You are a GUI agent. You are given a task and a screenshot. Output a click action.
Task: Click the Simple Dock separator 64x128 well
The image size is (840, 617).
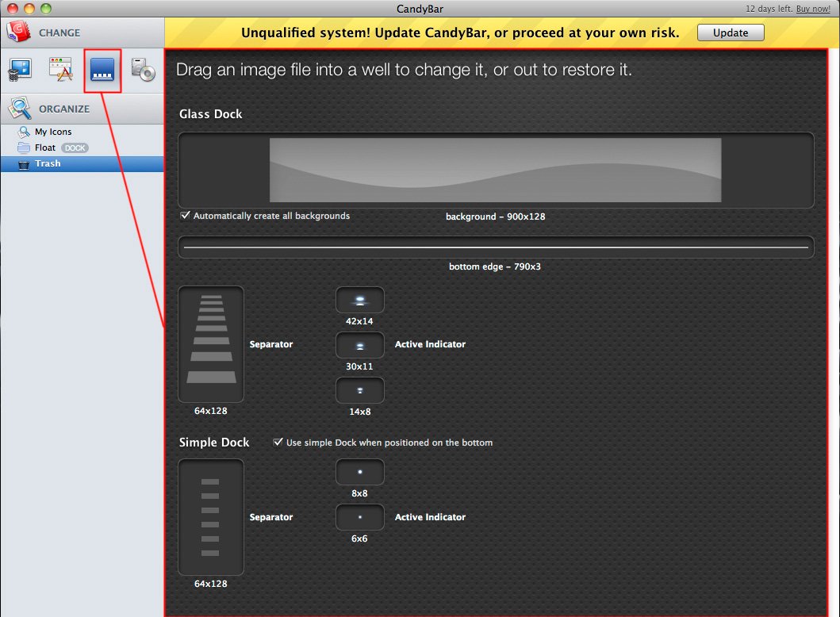(x=211, y=517)
